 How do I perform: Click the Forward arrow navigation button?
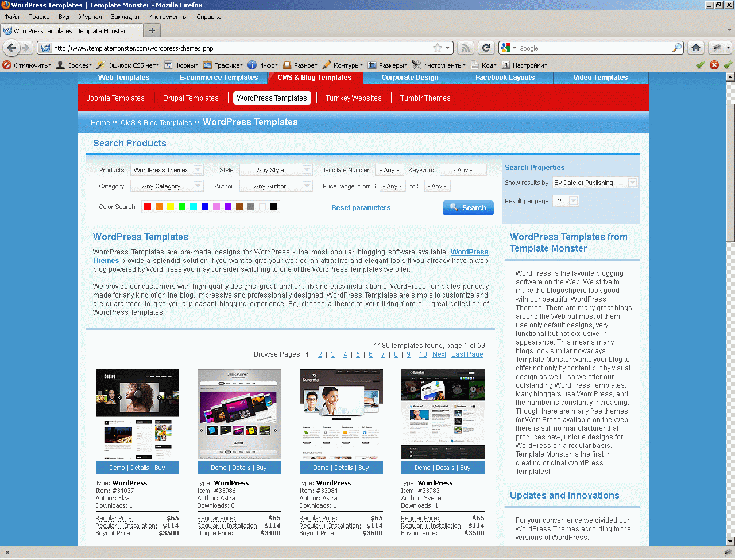click(x=25, y=48)
